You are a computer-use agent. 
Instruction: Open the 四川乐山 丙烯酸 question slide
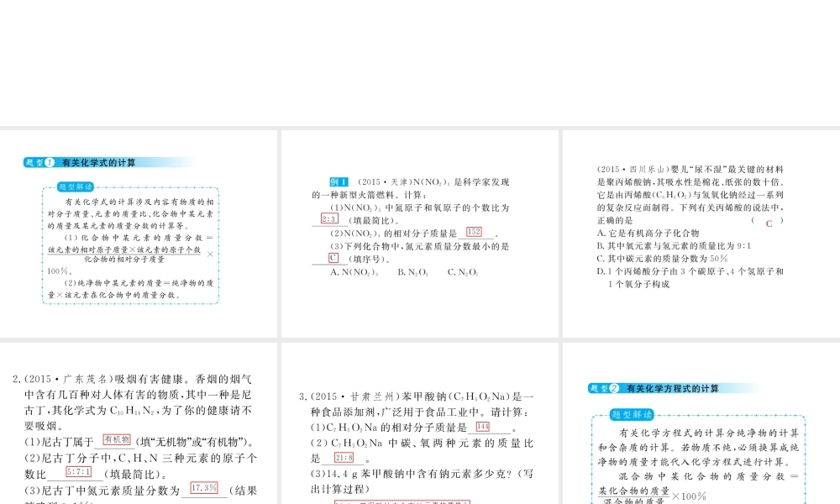click(x=701, y=234)
